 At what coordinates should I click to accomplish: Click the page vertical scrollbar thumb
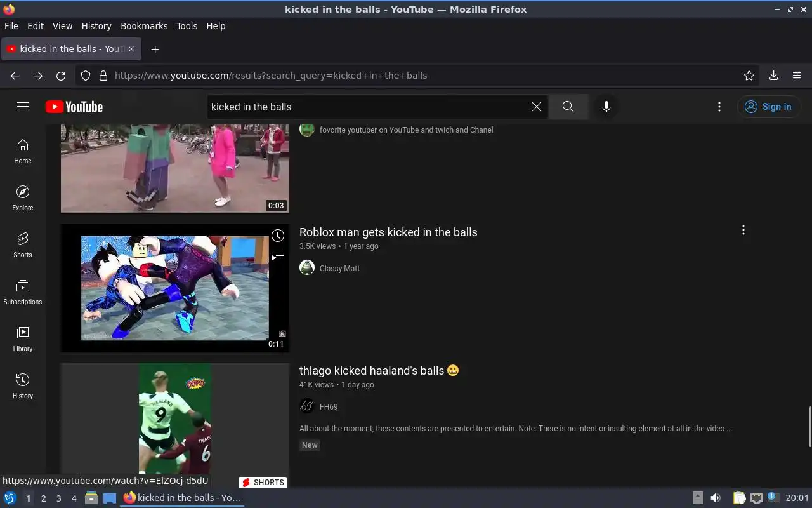809,427
